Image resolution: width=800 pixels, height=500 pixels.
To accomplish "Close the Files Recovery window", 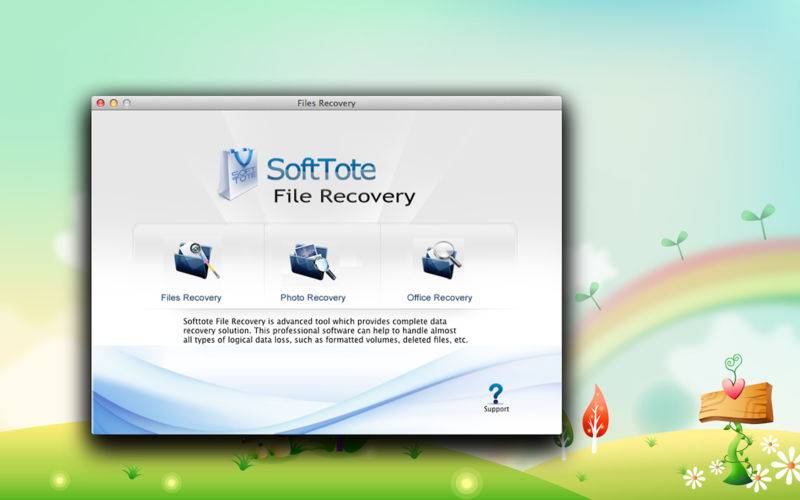I will [101, 103].
